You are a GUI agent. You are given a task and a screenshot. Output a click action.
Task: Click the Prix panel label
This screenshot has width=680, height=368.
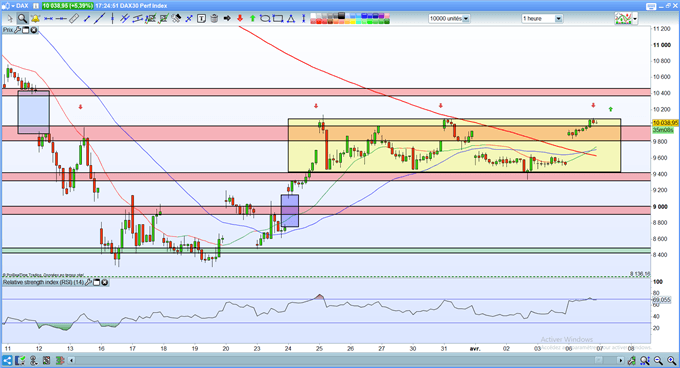(x=8, y=30)
